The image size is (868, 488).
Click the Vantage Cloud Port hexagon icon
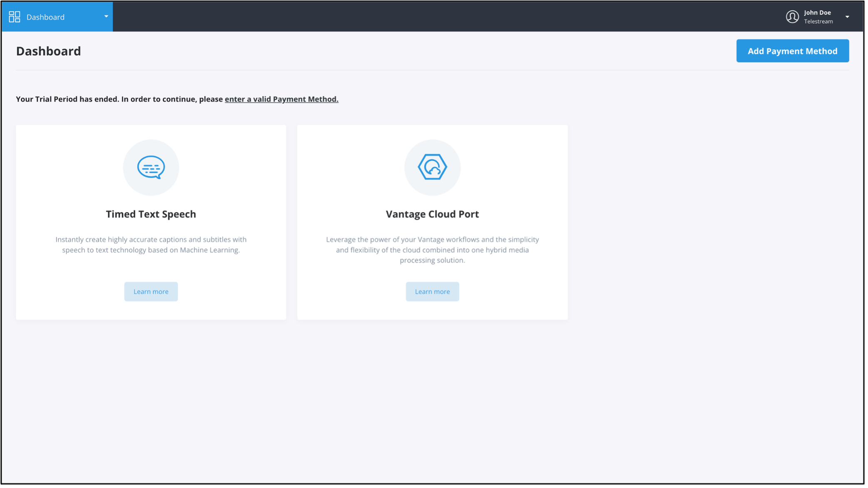tap(432, 167)
